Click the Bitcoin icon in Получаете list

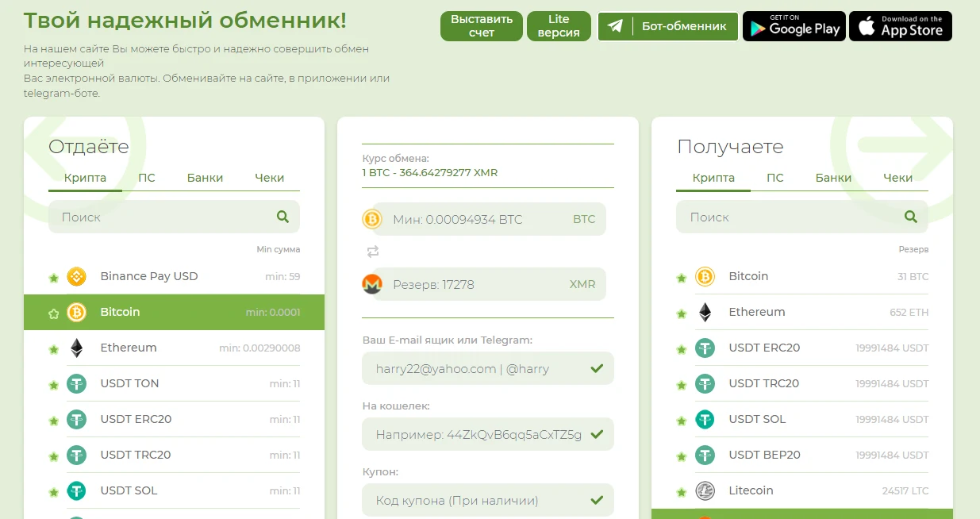pos(705,276)
